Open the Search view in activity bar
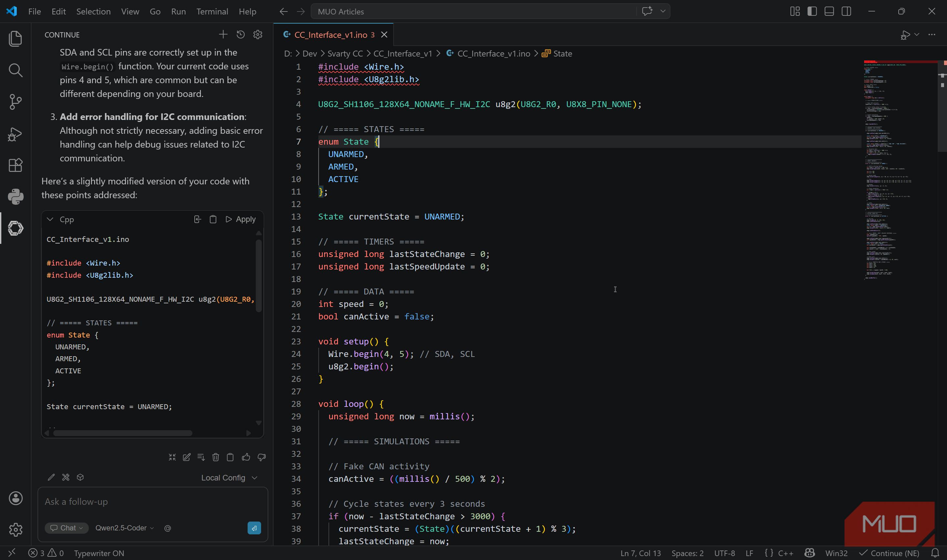The width and height of the screenshot is (947, 560). click(x=15, y=70)
